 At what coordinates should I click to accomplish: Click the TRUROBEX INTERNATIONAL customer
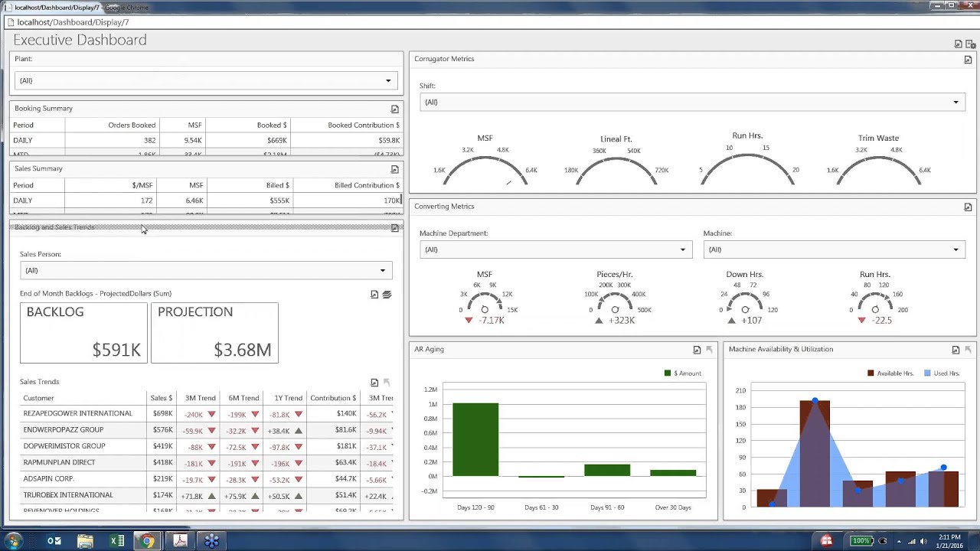68,495
